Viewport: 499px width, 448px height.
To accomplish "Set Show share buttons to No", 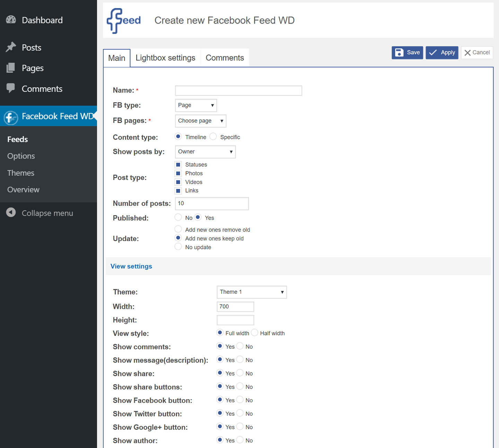I will [240, 386].
